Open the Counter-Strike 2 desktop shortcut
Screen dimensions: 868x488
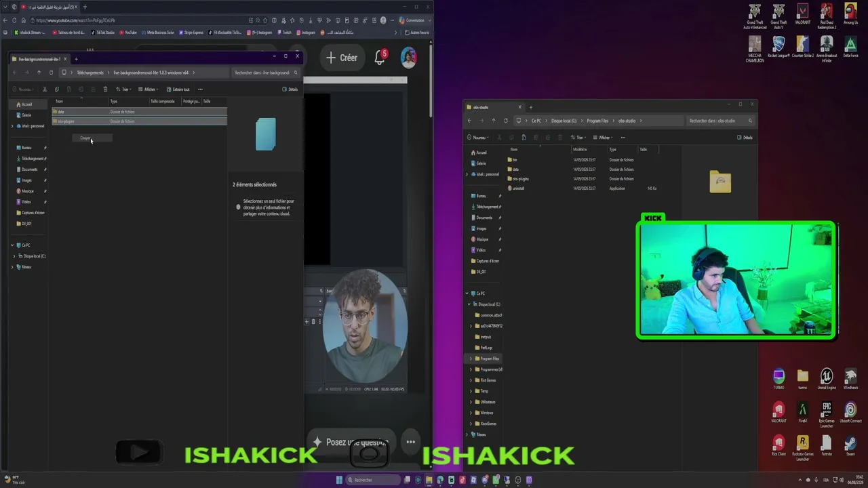point(802,47)
